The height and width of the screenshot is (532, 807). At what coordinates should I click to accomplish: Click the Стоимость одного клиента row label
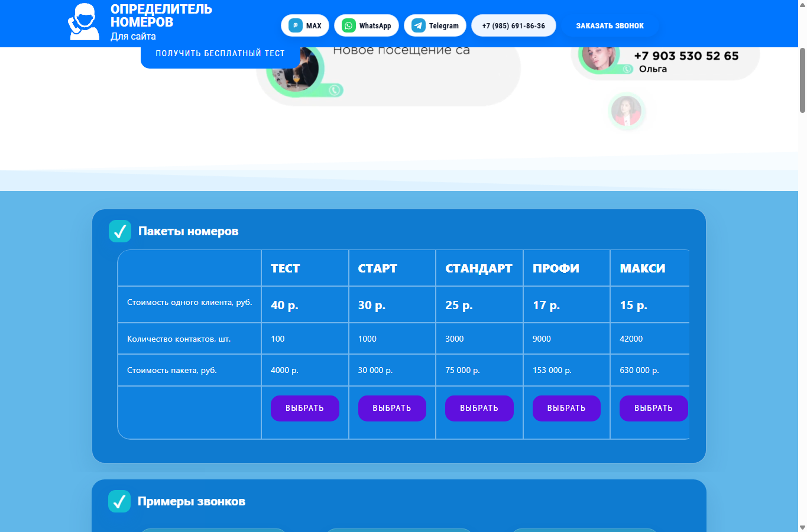click(x=190, y=302)
